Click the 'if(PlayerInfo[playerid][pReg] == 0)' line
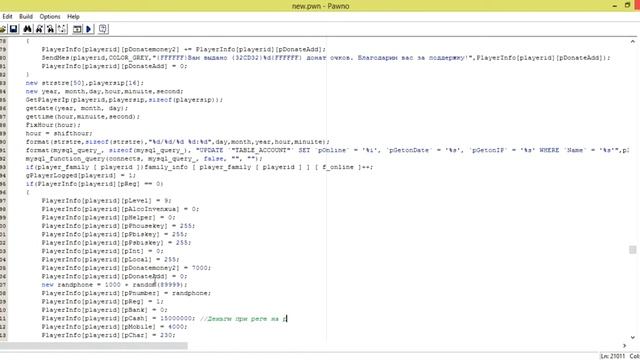 pyautogui.click(x=94, y=184)
